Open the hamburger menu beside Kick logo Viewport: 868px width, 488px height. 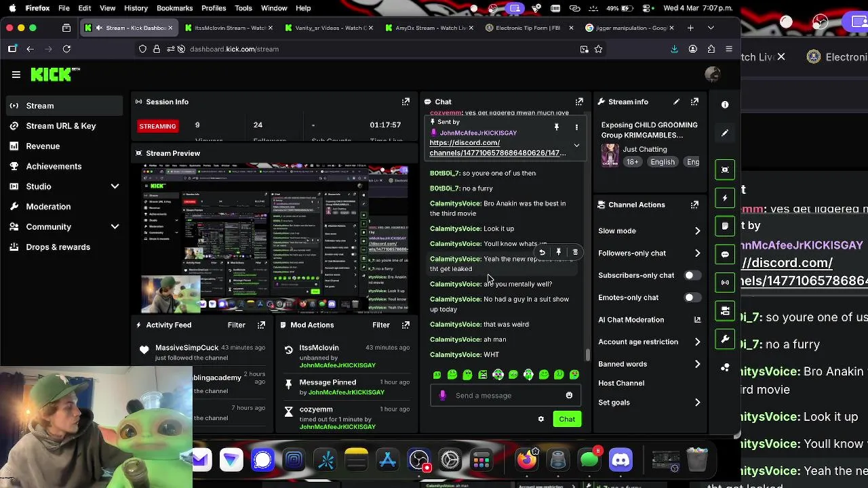pyautogui.click(x=16, y=75)
